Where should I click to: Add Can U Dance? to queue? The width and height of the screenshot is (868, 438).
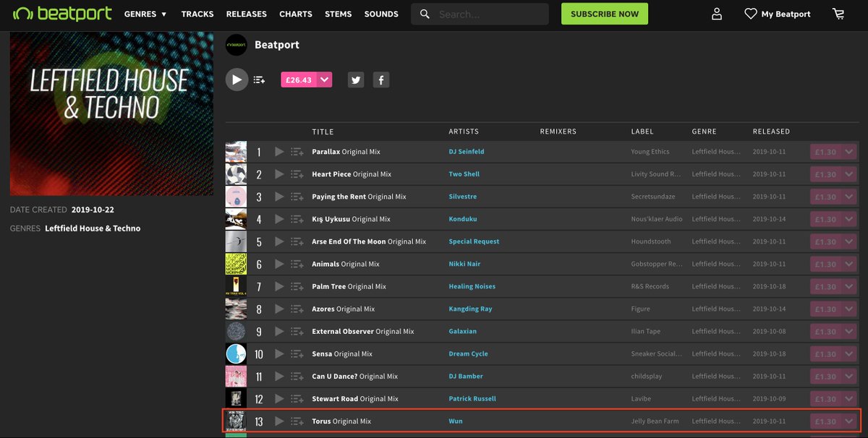pos(297,377)
